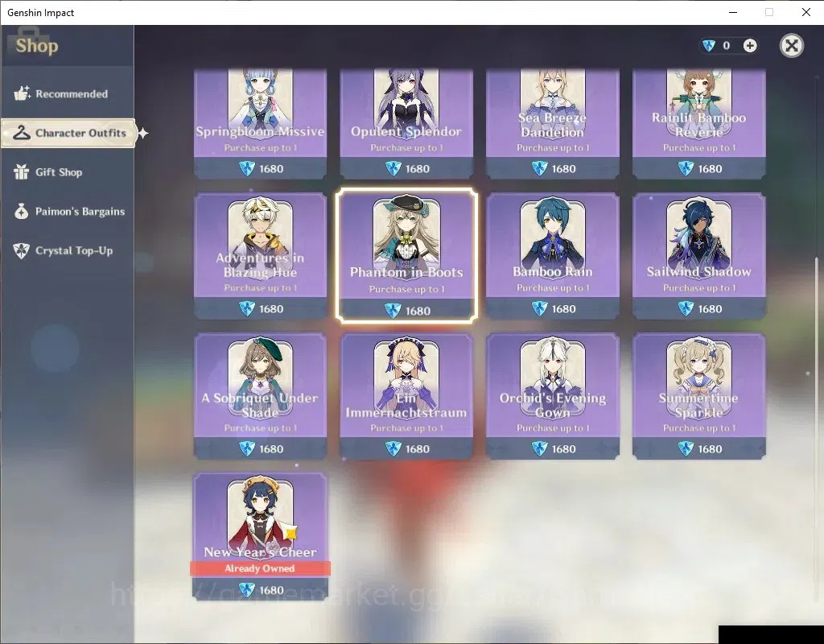Select the Rainlit Bamboo Reverie outfit card
Image resolution: width=824 pixels, height=644 pixels.
699,124
